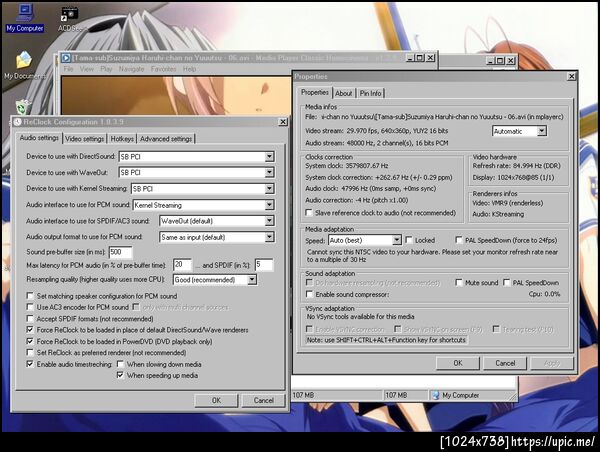This screenshot has width=600, height=452.
Task: Open the Advanced settings tab
Action: 166,139
